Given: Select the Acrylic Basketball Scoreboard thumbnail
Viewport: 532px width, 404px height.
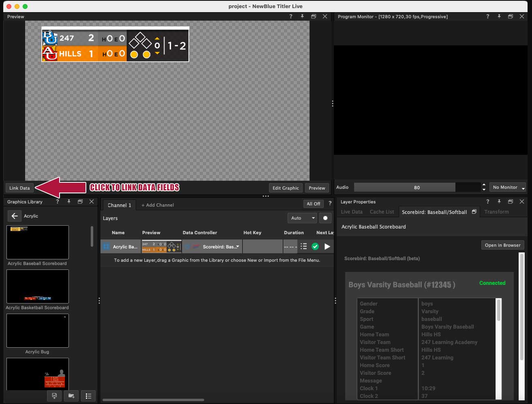Looking at the screenshot, I should 38,286.
